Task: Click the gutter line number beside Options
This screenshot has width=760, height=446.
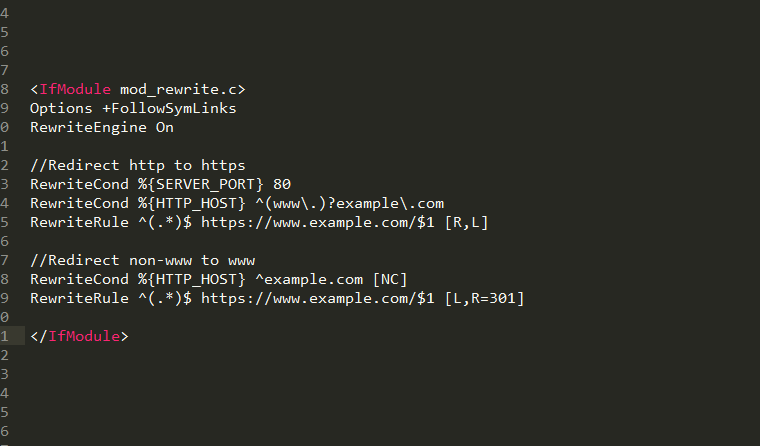Action: (6, 108)
